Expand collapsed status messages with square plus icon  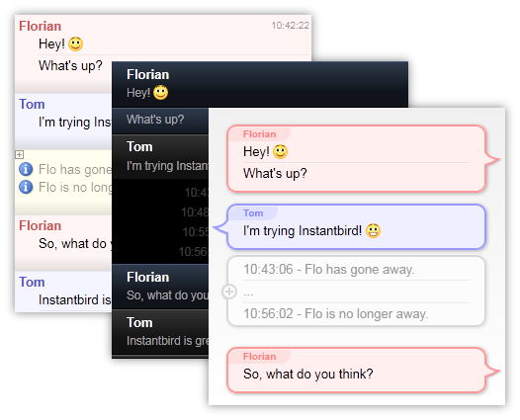[19, 154]
